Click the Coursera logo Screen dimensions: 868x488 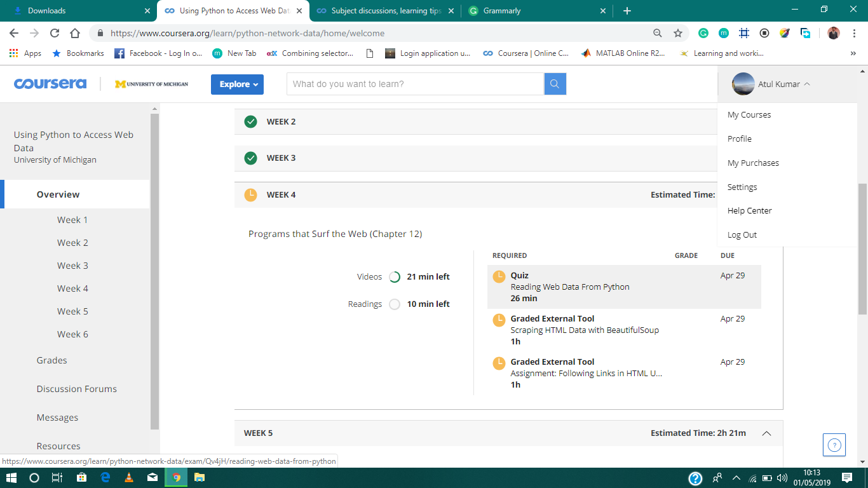pos(50,83)
